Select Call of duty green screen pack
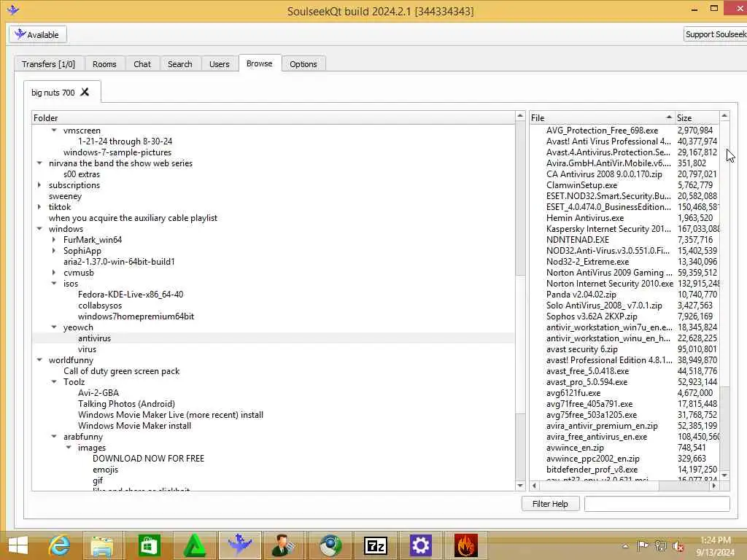 pos(122,371)
